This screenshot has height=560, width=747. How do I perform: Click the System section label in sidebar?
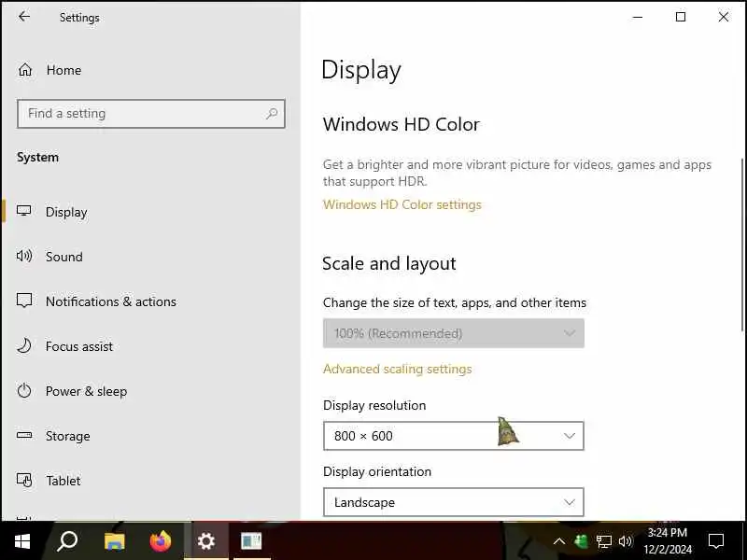[37, 157]
